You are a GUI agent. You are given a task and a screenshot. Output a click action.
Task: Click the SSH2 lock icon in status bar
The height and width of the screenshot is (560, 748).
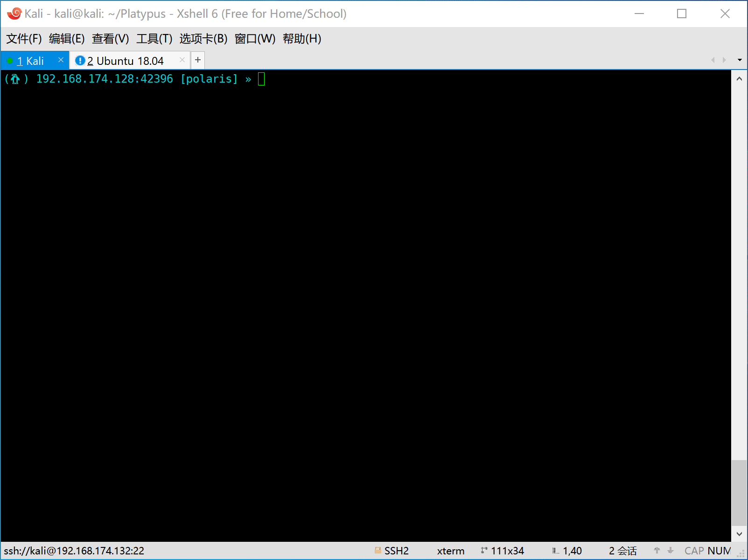tap(378, 550)
